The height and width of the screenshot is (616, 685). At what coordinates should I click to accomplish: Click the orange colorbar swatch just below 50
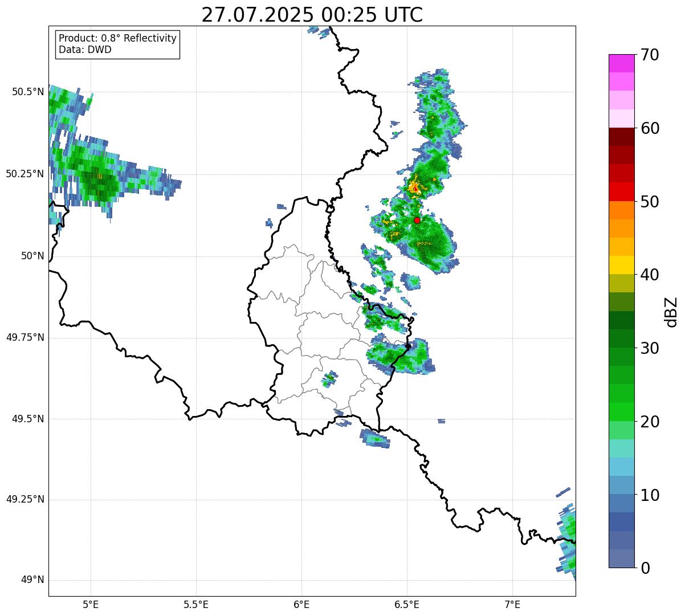[621, 210]
